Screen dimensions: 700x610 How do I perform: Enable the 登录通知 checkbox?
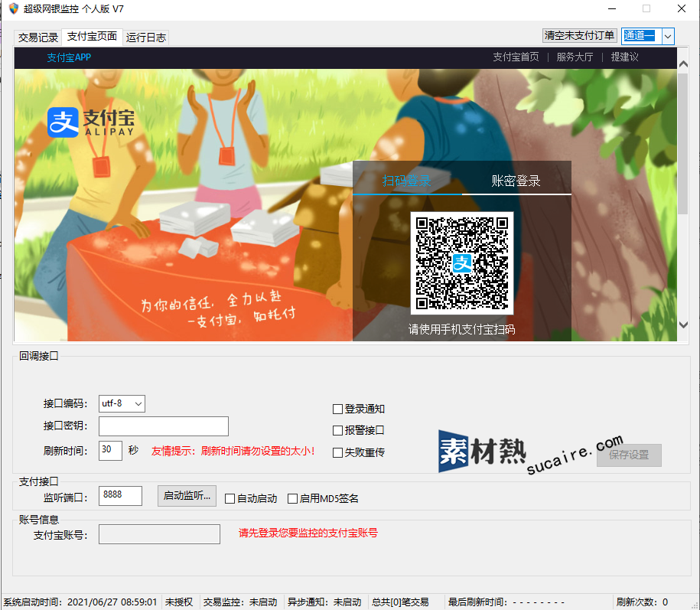[337, 409]
